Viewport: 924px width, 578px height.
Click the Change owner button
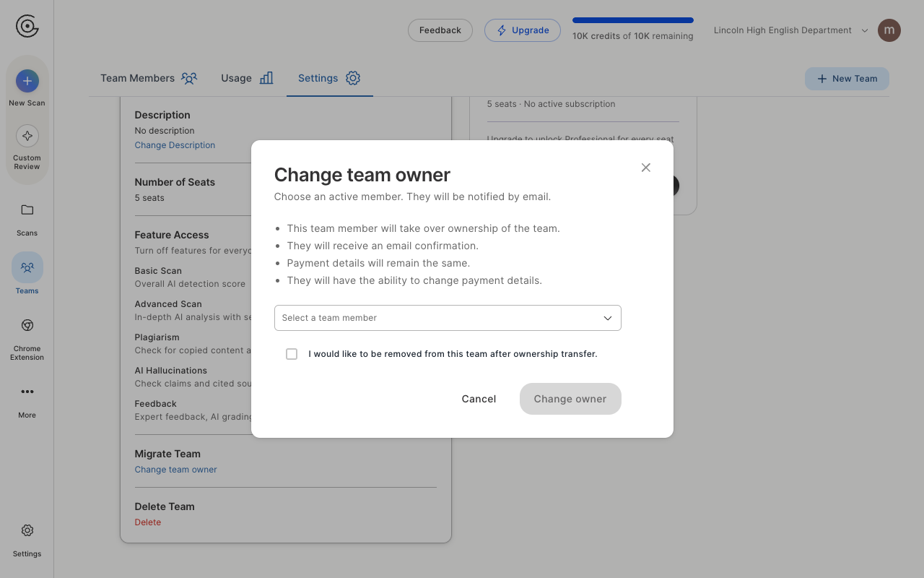[x=570, y=399]
